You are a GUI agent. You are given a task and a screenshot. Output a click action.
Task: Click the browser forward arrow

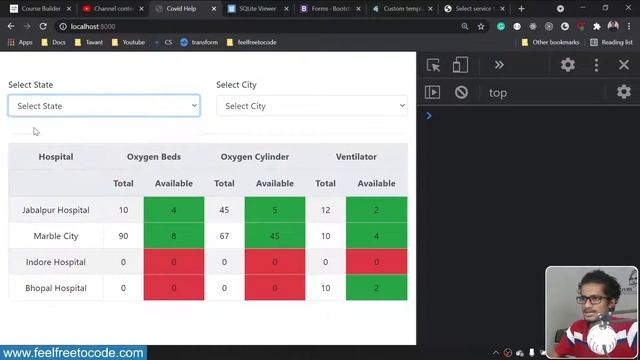(x=27, y=26)
